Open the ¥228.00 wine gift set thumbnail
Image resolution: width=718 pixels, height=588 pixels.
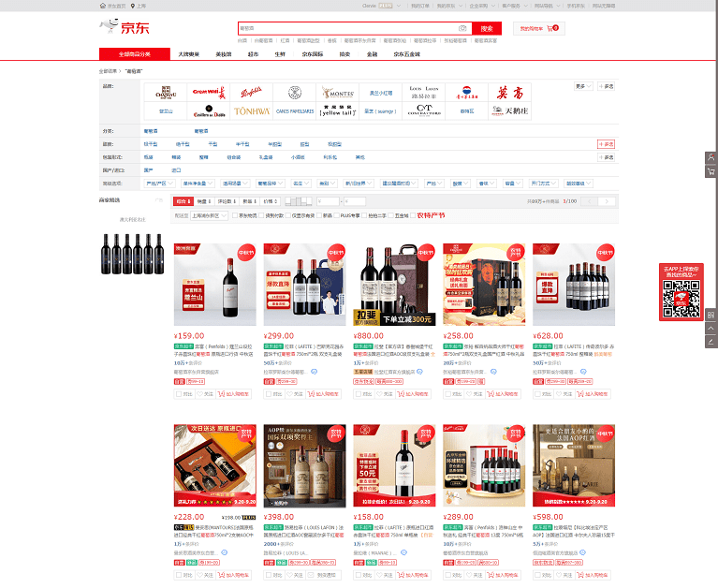214,465
